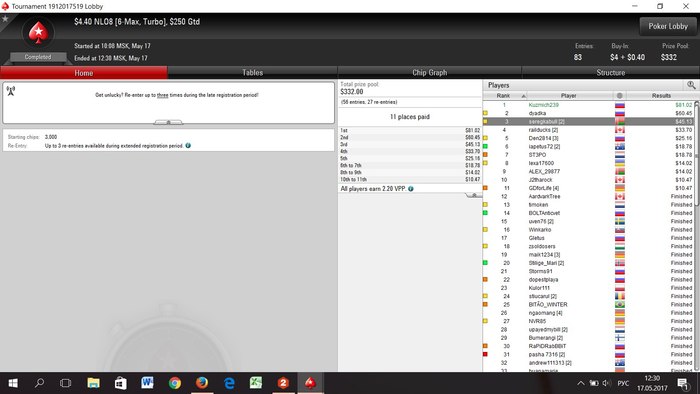Select player lexa17600
Viewport: 700px width, 394px height.
[588, 163]
